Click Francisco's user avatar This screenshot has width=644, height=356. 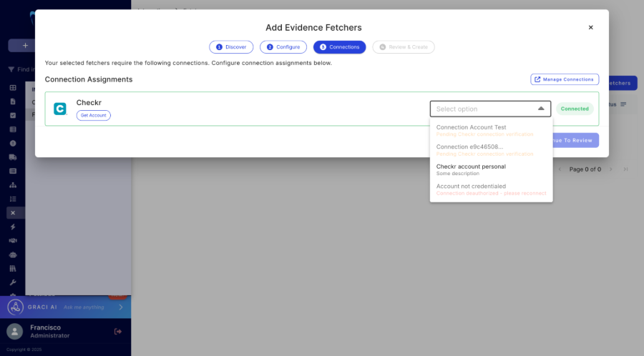(x=15, y=332)
